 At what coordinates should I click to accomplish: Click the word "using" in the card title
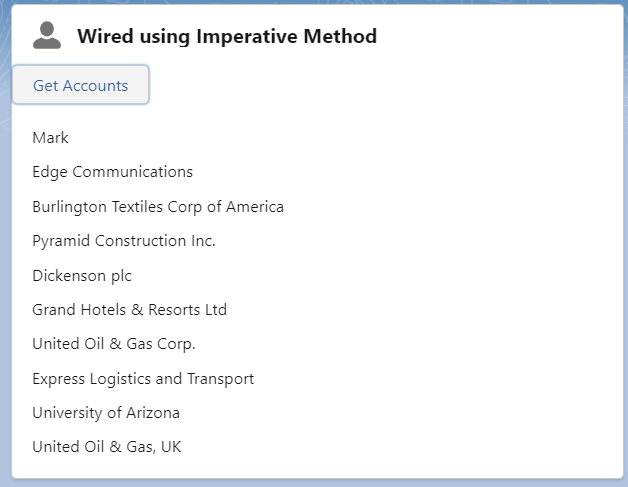[x=165, y=37]
